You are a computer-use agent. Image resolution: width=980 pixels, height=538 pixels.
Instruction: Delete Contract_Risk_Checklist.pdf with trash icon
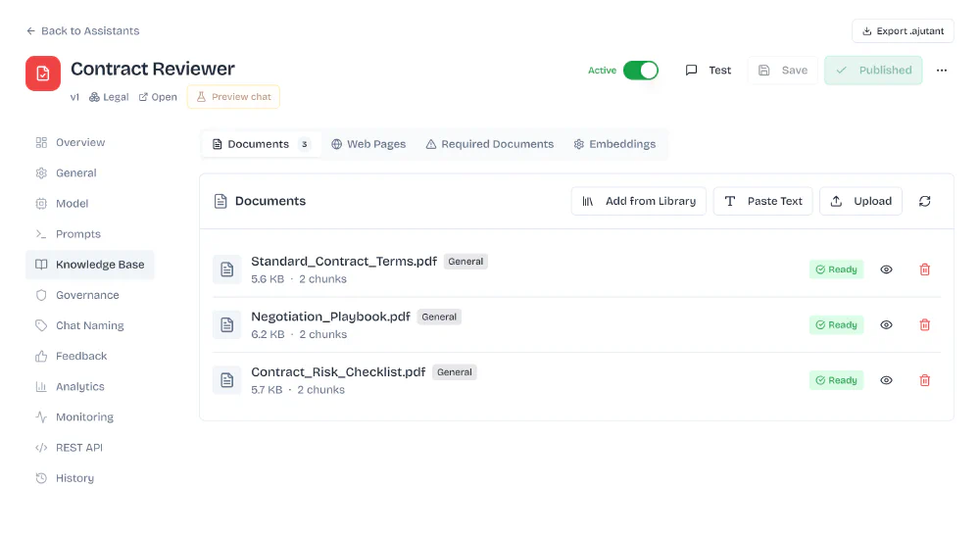924,380
